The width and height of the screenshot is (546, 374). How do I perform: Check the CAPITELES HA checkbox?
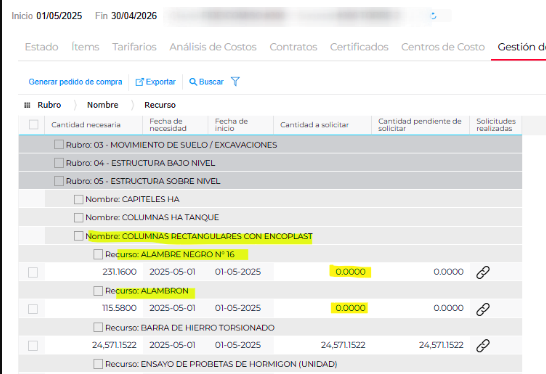pos(79,199)
